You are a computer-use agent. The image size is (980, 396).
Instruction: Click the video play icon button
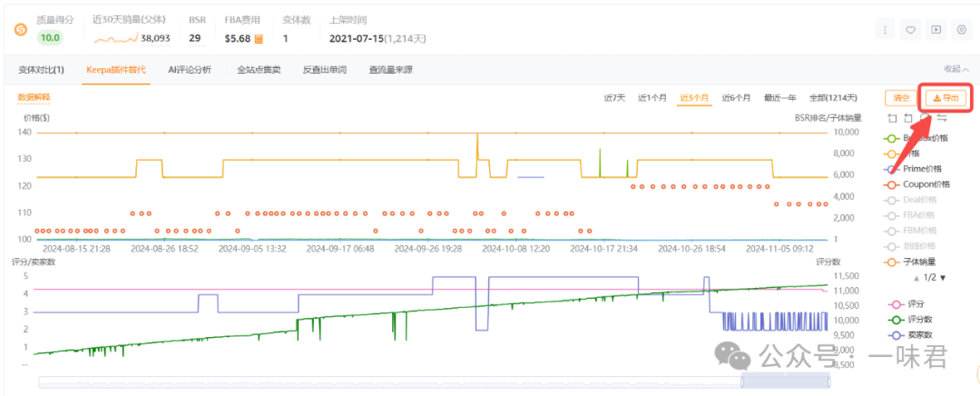pyautogui.click(x=936, y=30)
